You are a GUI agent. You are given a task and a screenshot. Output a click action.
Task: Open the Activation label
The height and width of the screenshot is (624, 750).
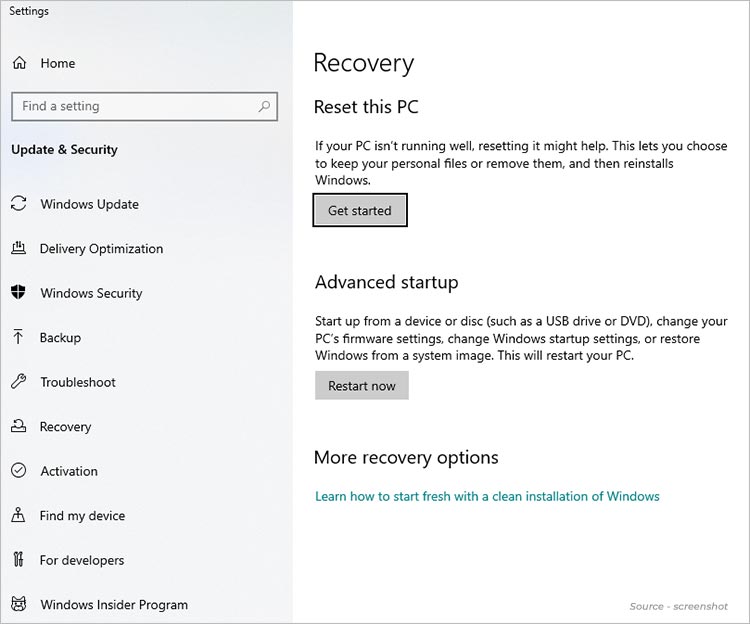pos(69,471)
